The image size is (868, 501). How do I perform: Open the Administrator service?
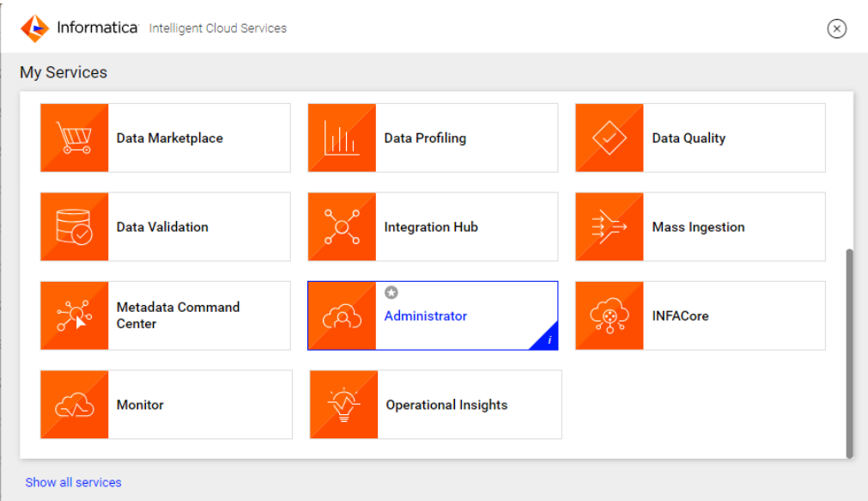[x=426, y=316]
